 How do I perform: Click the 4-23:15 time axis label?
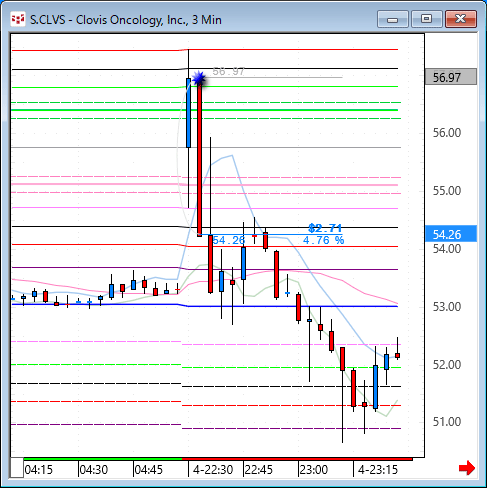tap(378, 470)
